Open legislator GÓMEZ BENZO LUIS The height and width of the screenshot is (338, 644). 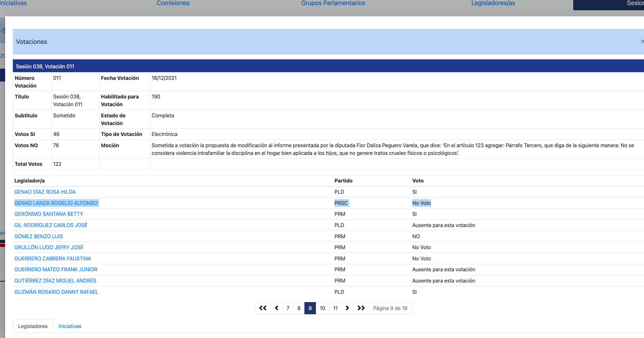39,236
